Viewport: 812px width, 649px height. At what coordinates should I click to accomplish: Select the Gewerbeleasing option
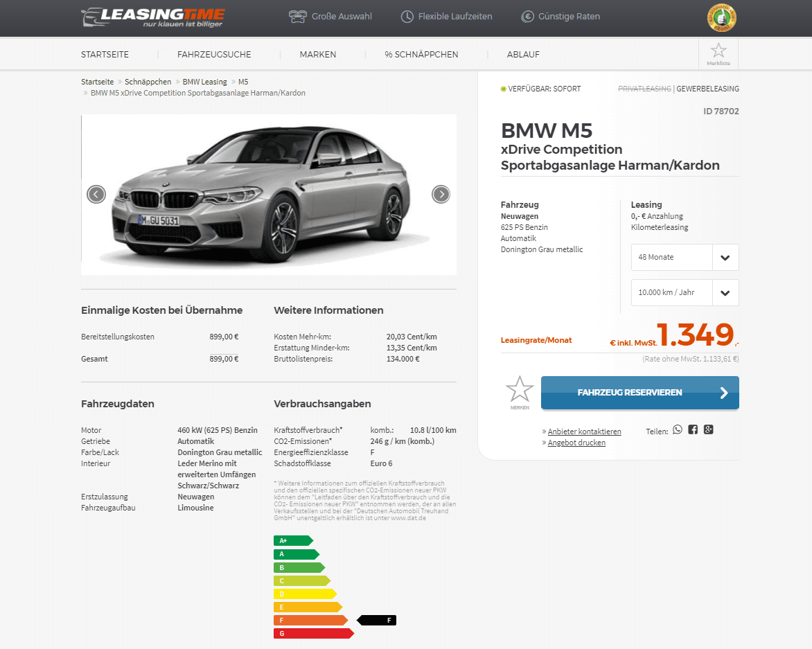click(707, 89)
